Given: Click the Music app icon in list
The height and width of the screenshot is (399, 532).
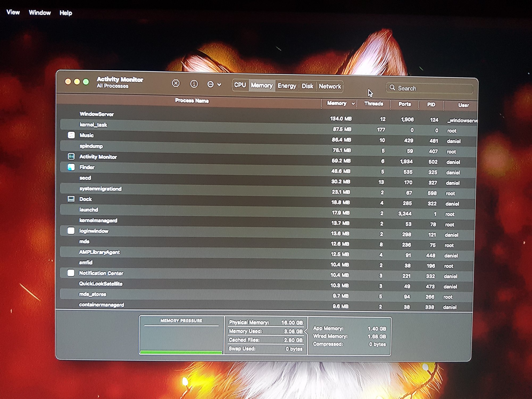Looking at the screenshot, I should [x=71, y=135].
